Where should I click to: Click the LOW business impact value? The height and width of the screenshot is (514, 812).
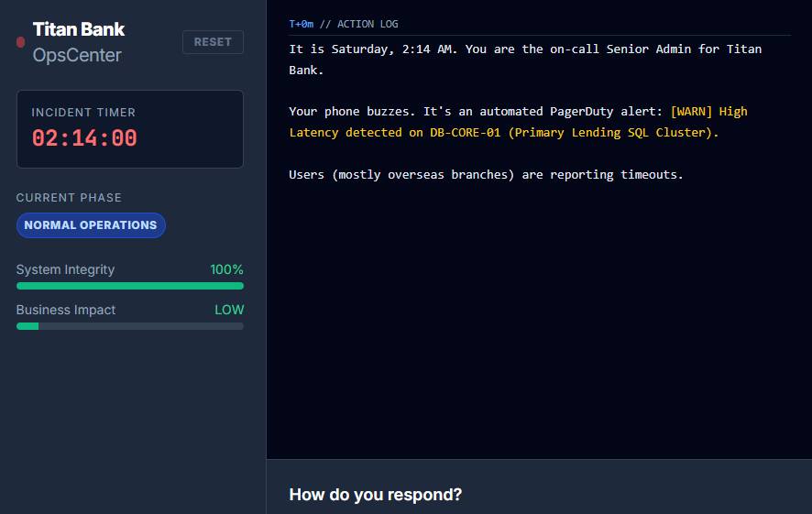(229, 310)
